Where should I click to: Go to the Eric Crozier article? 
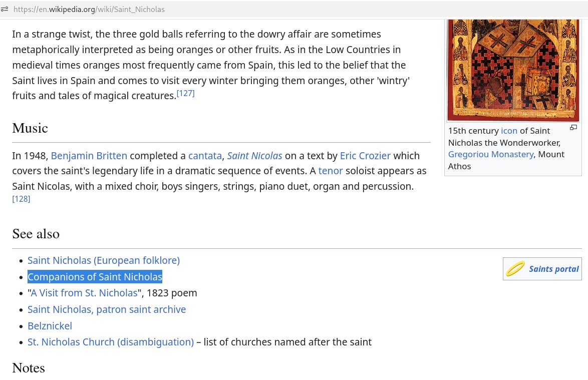pyautogui.click(x=365, y=156)
